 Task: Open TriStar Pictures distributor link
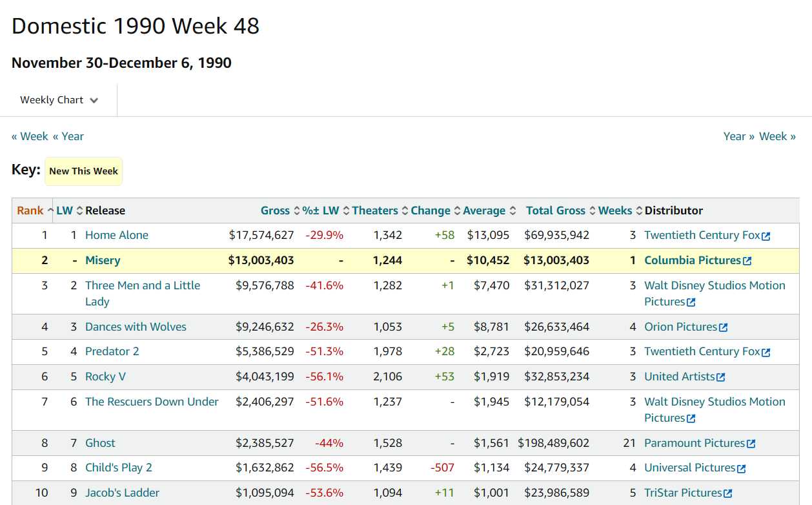pyautogui.click(x=683, y=493)
